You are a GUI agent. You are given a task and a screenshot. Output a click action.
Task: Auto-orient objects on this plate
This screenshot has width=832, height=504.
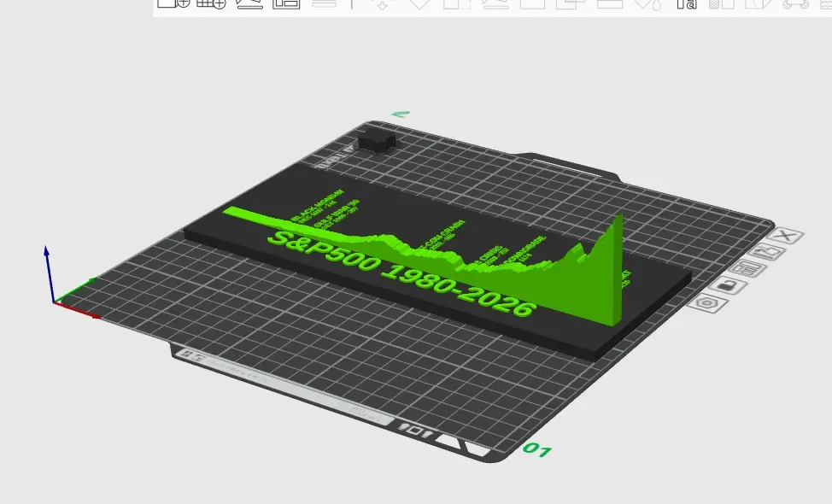coord(767,251)
